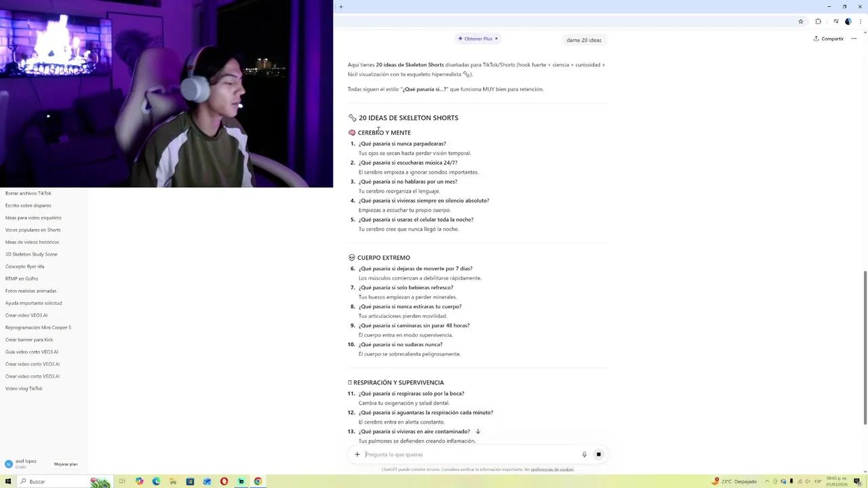Viewport: 868px width, 488px height.
Task: Open the axel lopez account menu
Action: point(21,464)
